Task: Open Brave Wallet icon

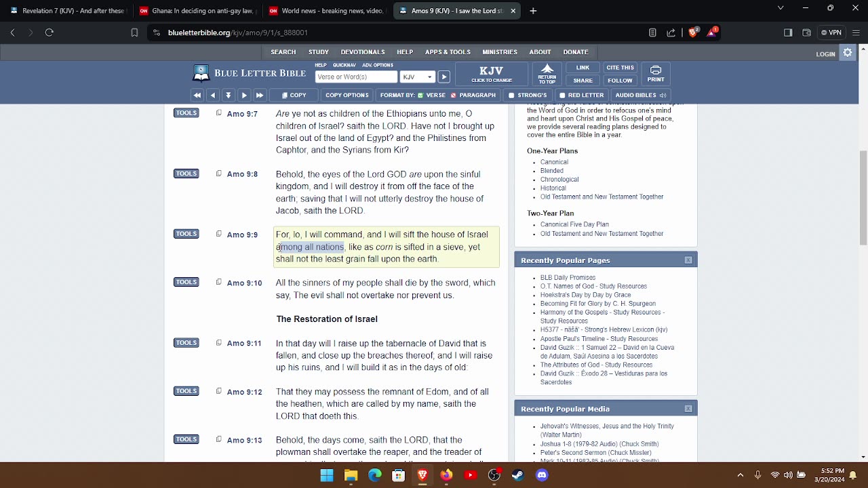Action: point(806,32)
